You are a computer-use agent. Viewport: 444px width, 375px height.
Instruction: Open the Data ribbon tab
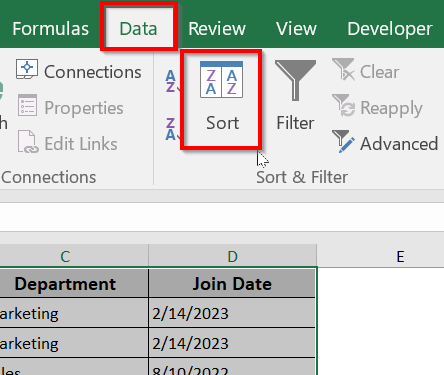(x=138, y=29)
